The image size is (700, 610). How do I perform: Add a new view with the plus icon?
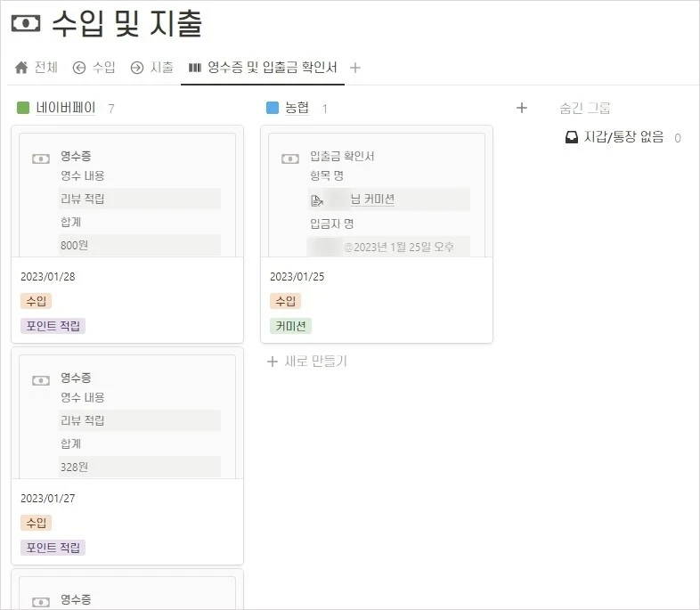click(355, 68)
